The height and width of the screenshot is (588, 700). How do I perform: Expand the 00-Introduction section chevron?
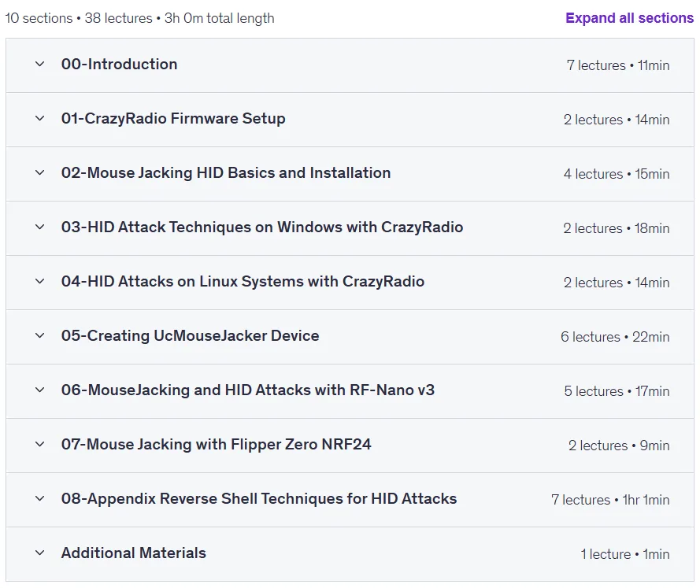coord(39,65)
